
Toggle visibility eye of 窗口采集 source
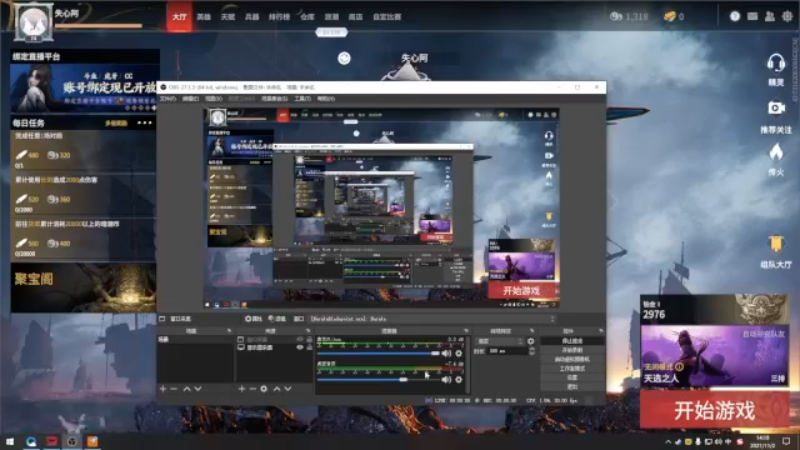[300, 339]
